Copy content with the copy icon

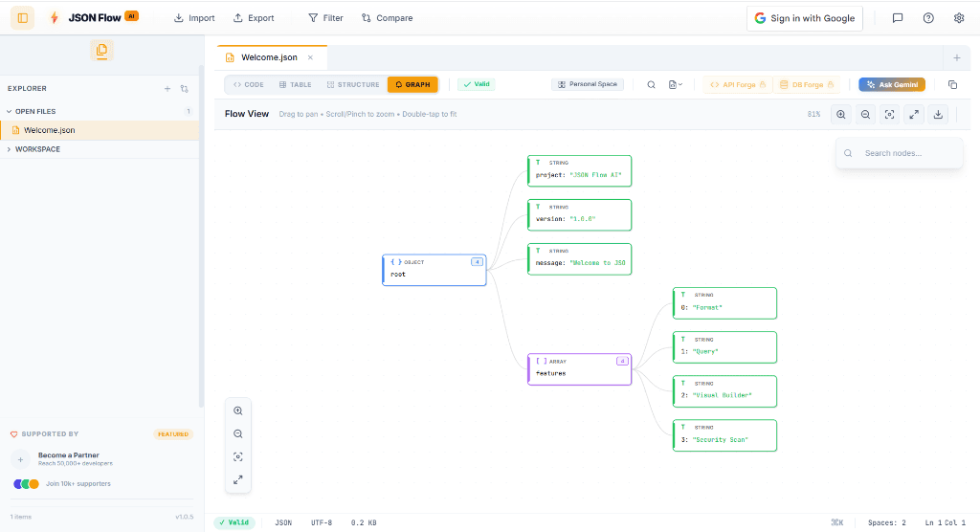(952, 84)
